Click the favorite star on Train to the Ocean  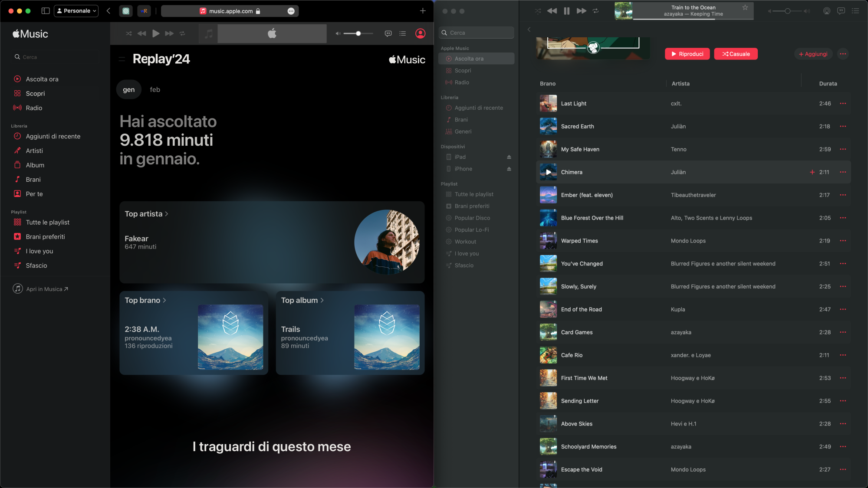click(745, 7)
